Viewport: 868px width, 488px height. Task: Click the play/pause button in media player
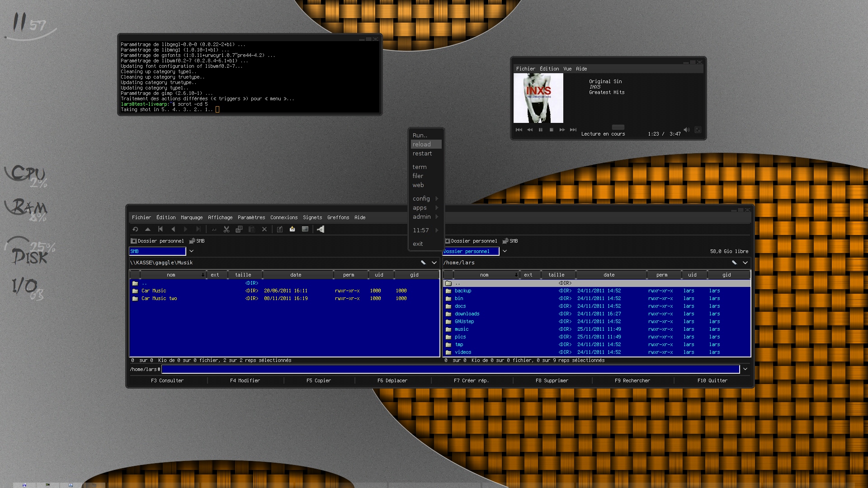point(541,130)
